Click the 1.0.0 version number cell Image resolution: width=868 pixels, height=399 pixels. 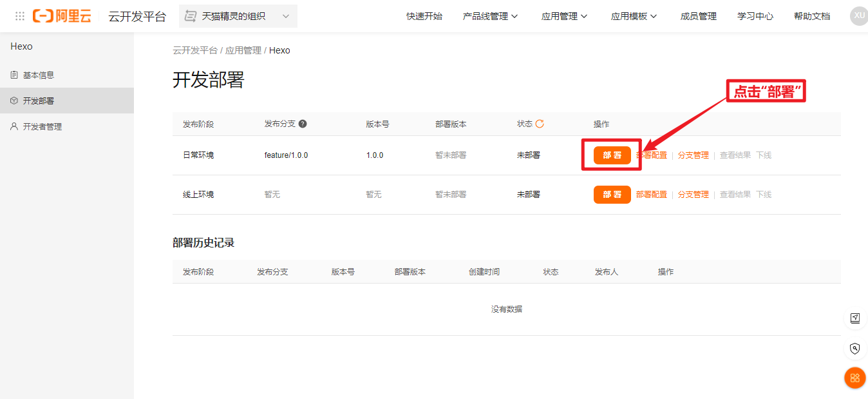375,155
